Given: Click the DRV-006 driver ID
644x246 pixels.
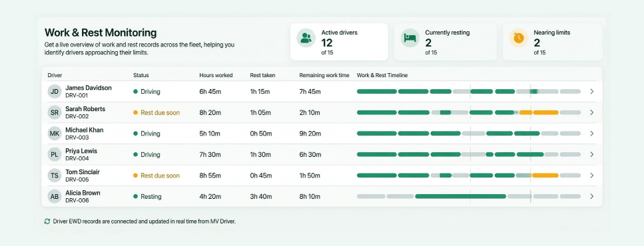Looking at the screenshot, I should (x=77, y=201).
